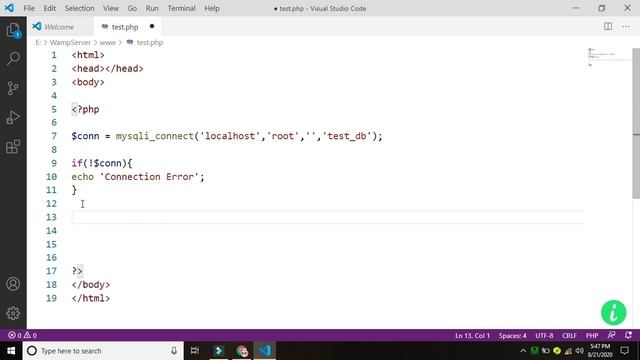Click the Task View taskbar icon
Screen dimensions: 640x360
coord(195,351)
